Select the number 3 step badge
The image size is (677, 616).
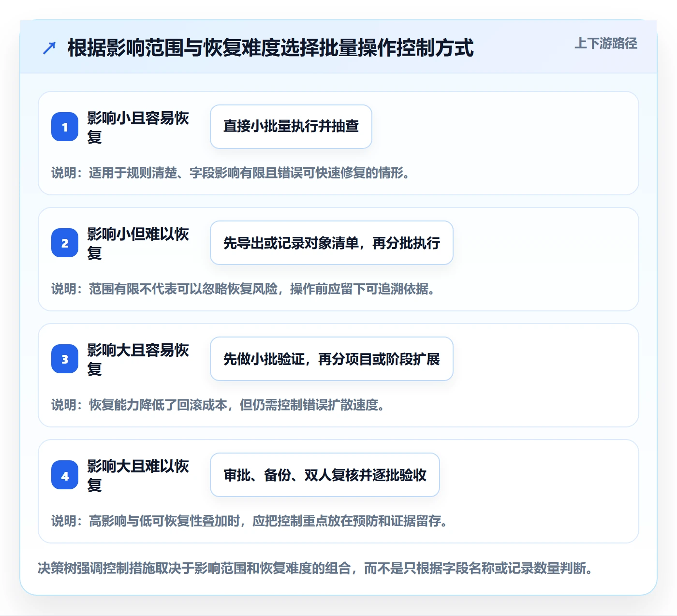click(65, 359)
